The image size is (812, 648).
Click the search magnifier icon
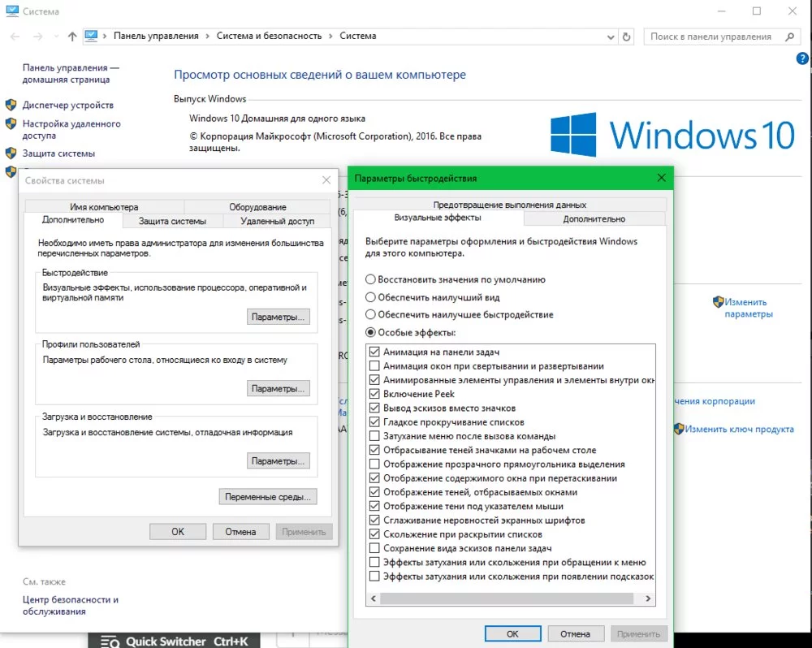click(x=789, y=37)
